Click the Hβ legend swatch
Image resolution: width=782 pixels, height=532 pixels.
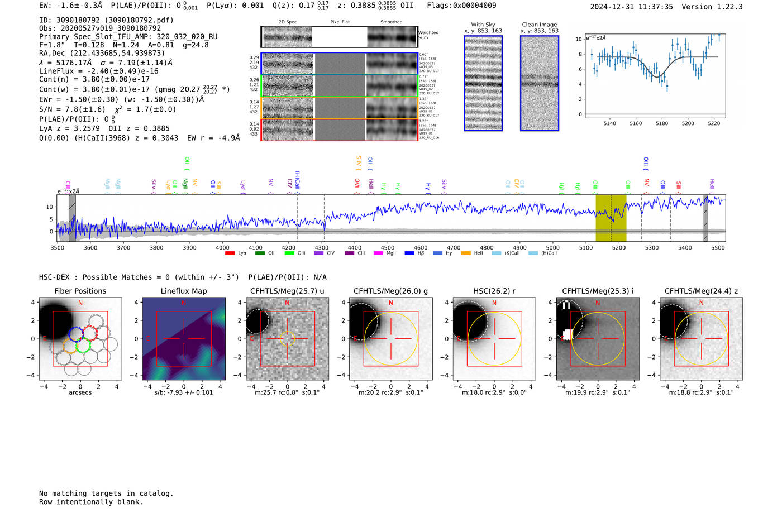click(409, 253)
